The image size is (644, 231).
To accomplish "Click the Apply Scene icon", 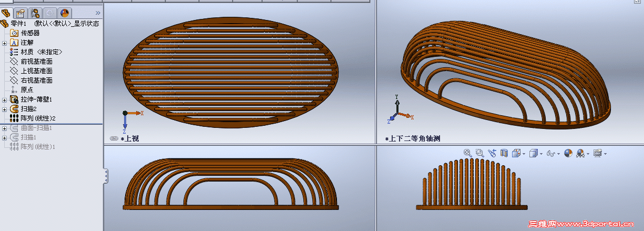I will [x=580, y=153].
